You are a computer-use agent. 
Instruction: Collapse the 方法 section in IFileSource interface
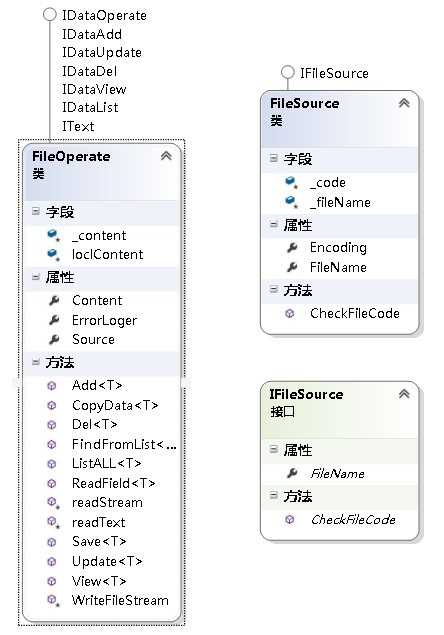[274, 495]
